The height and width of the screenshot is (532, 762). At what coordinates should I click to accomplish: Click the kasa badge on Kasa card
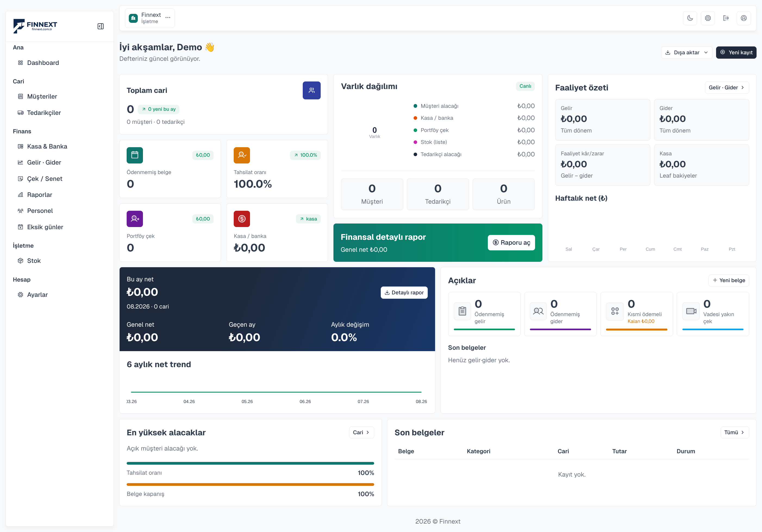pyautogui.click(x=308, y=219)
